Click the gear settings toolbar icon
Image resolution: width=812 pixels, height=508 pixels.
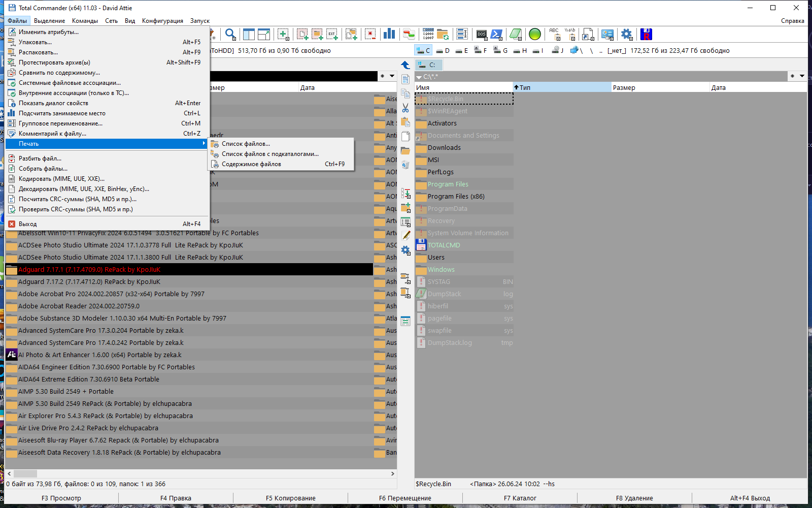point(627,35)
